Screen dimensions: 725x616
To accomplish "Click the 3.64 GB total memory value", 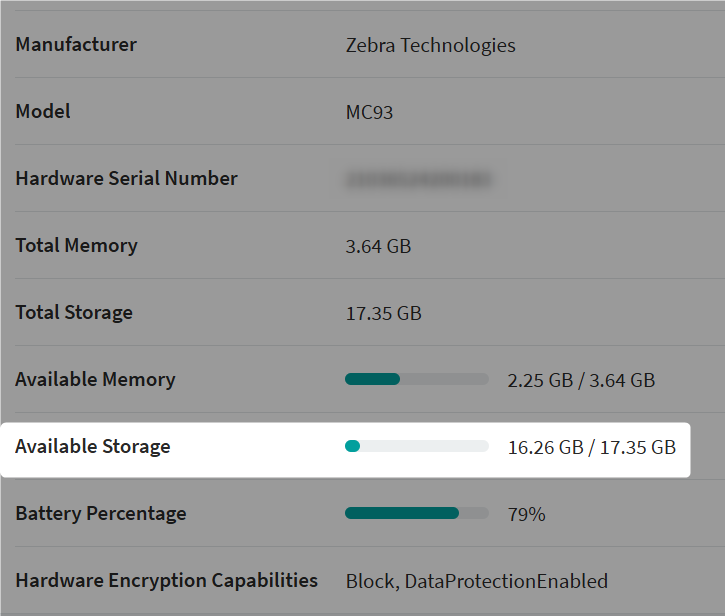I will (378, 246).
